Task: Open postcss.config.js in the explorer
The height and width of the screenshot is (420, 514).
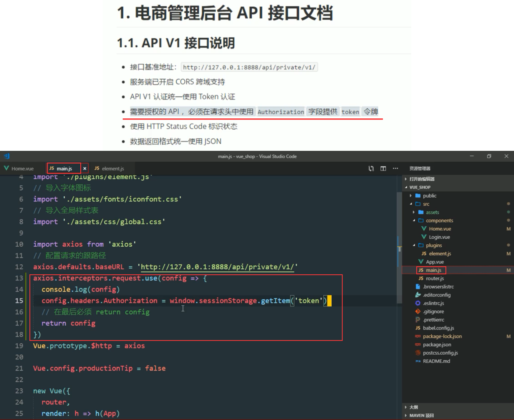Action: point(440,353)
